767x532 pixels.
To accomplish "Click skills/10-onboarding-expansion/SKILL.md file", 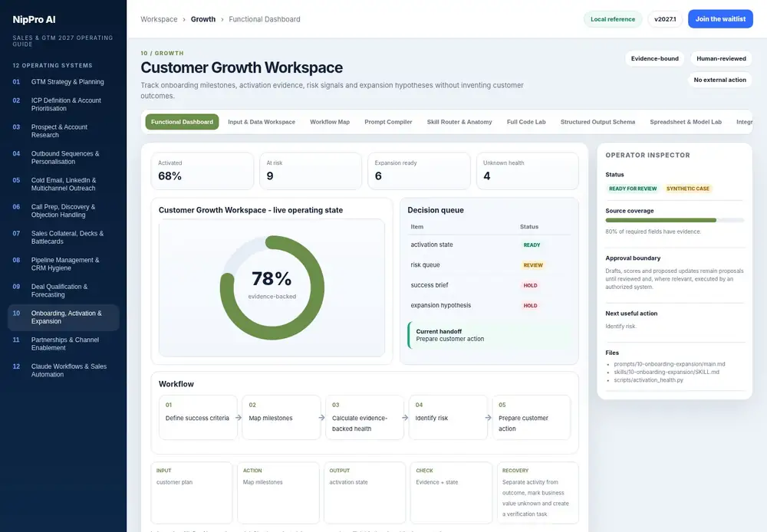I will (x=667, y=372).
